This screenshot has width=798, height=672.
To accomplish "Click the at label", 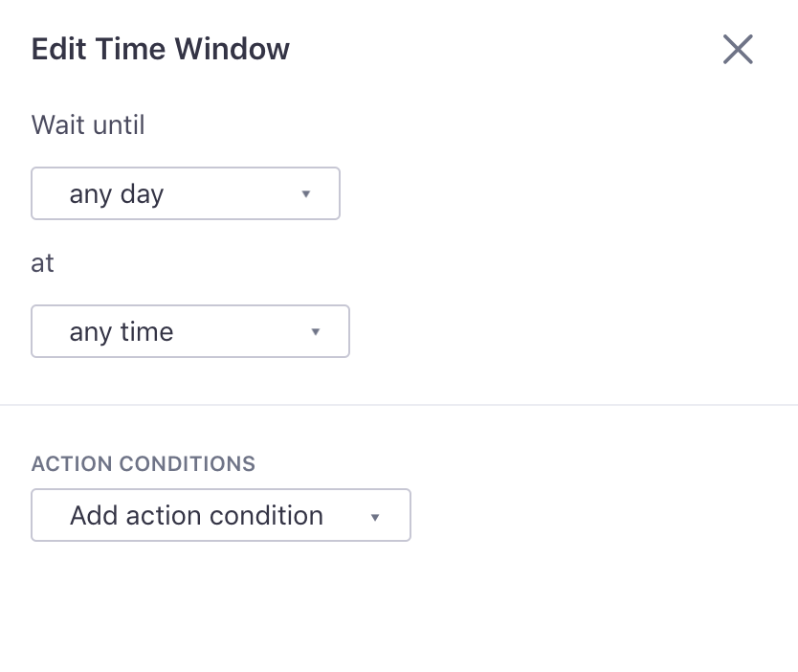I will click(x=42, y=262).
